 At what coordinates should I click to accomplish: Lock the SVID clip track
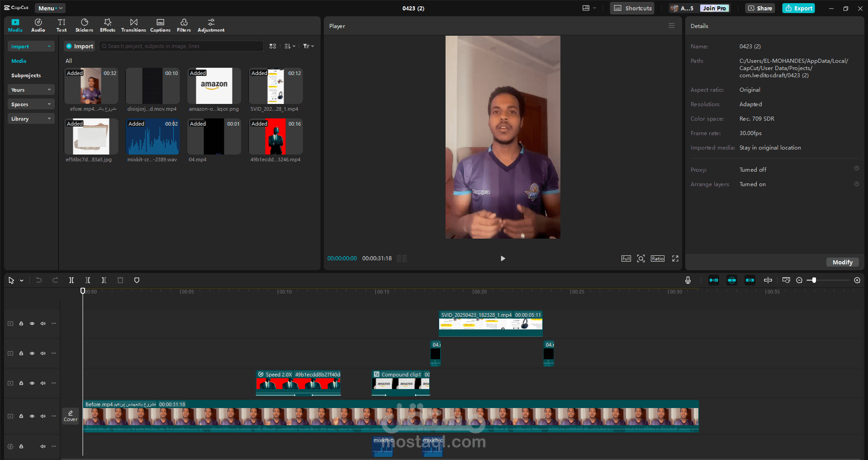21,324
